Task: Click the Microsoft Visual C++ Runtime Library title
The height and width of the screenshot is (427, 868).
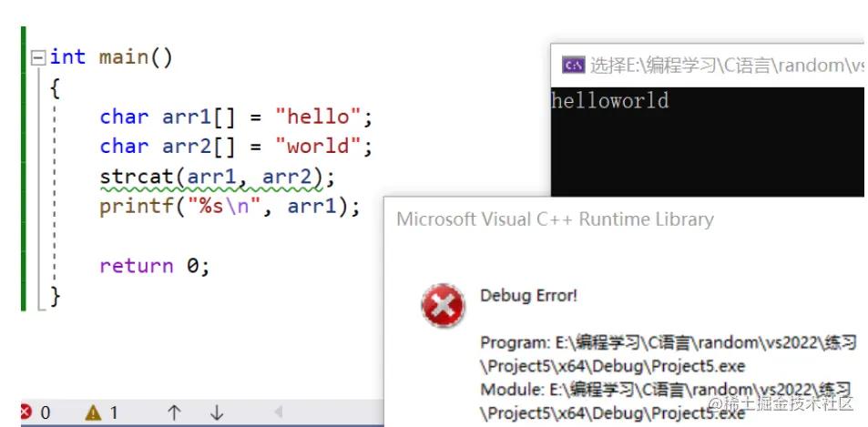Action: coord(556,219)
